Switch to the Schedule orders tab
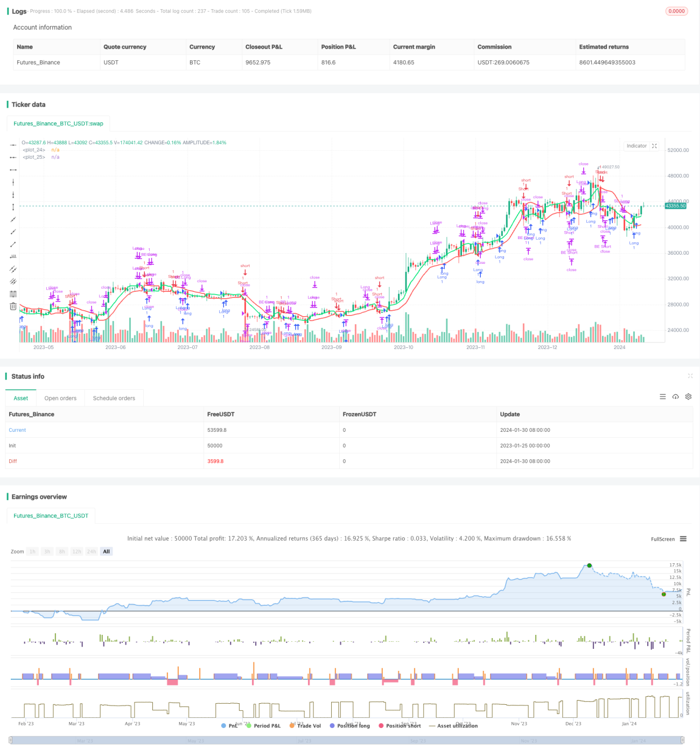Screen dimensions: 700x756 (x=114, y=398)
